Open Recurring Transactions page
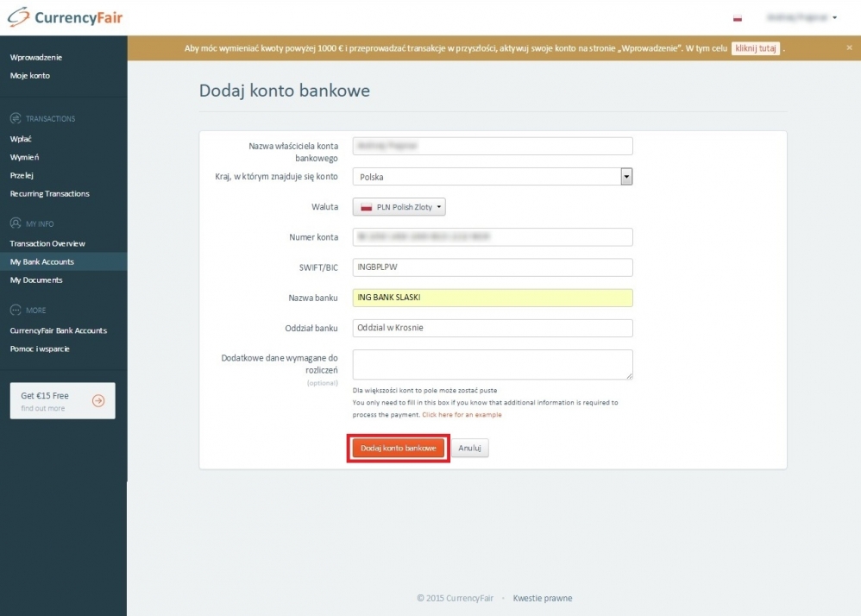Viewport: 861px width, 616px height. pos(50,194)
